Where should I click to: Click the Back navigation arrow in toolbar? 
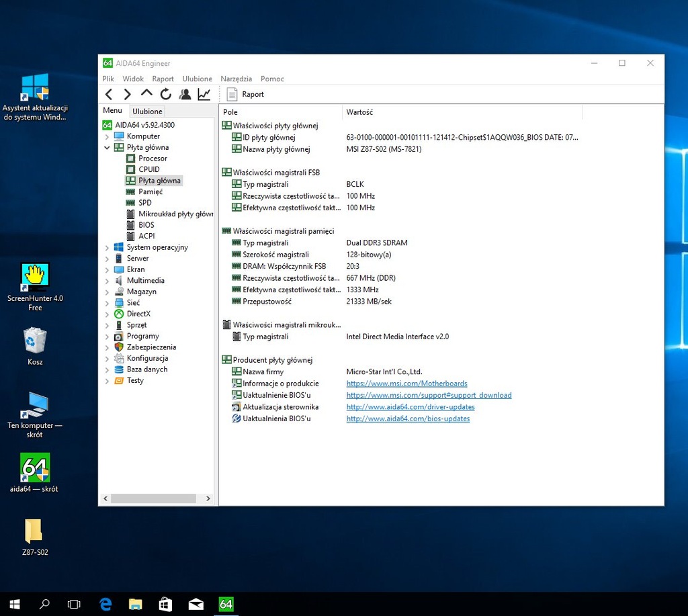coord(109,94)
